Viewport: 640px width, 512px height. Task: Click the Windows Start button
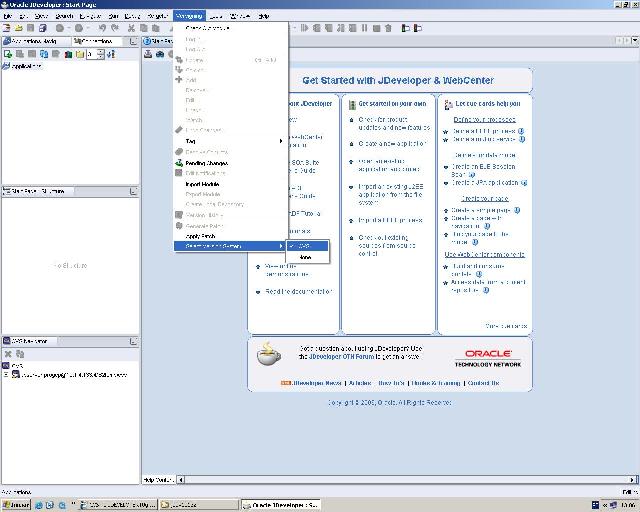(x=16, y=505)
